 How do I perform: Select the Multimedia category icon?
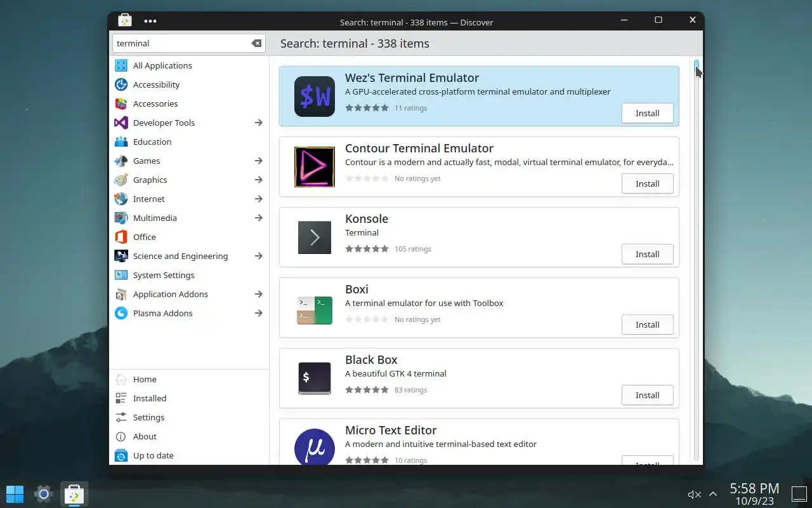tap(121, 218)
